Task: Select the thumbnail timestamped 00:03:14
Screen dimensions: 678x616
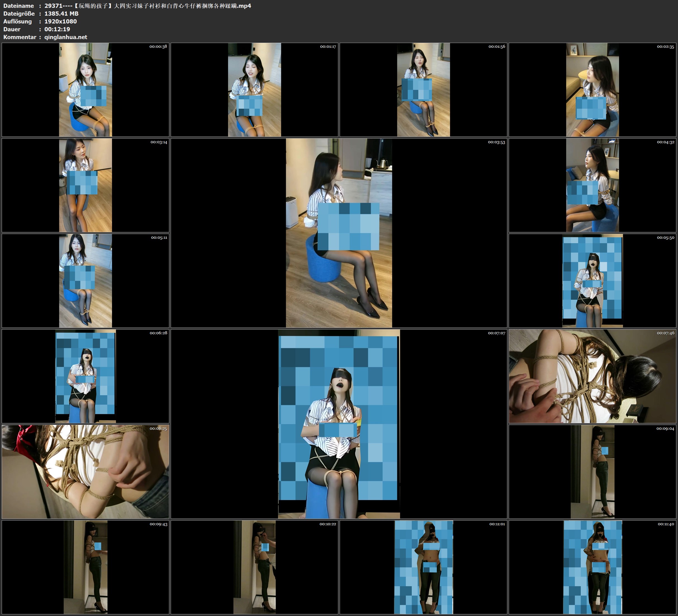Action: (85, 185)
